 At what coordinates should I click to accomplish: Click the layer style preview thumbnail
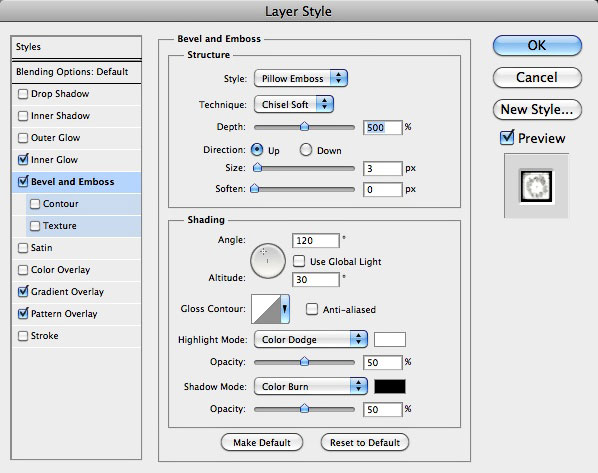[x=536, y=186]
